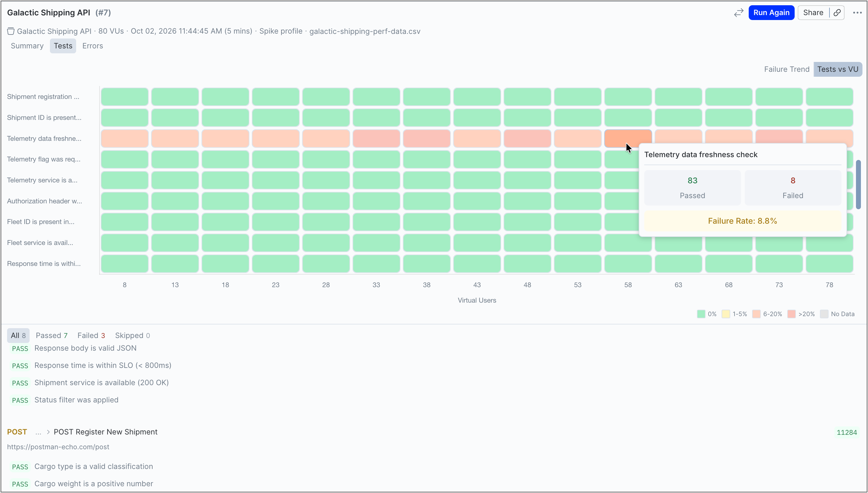
Task: Click Telemetry data freshness cell at 58 VUs
Action: pyautogui.click(x=628, y=138)
